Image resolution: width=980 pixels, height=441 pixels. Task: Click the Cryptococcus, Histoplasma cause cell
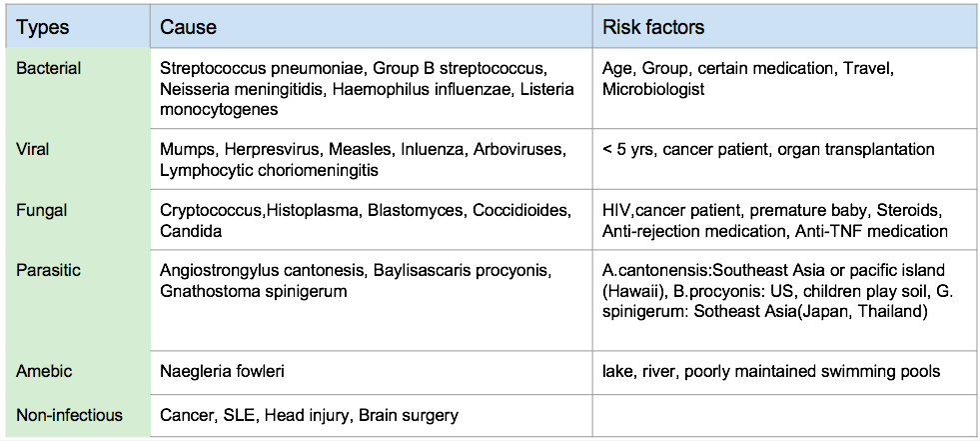coord(365,221)
